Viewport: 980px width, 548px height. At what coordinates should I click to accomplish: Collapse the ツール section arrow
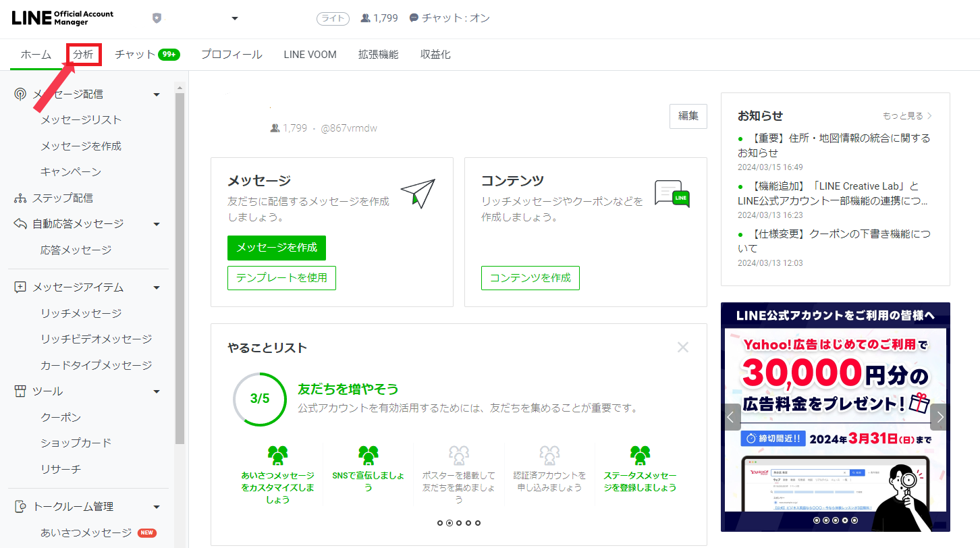[x=157, y=391]
